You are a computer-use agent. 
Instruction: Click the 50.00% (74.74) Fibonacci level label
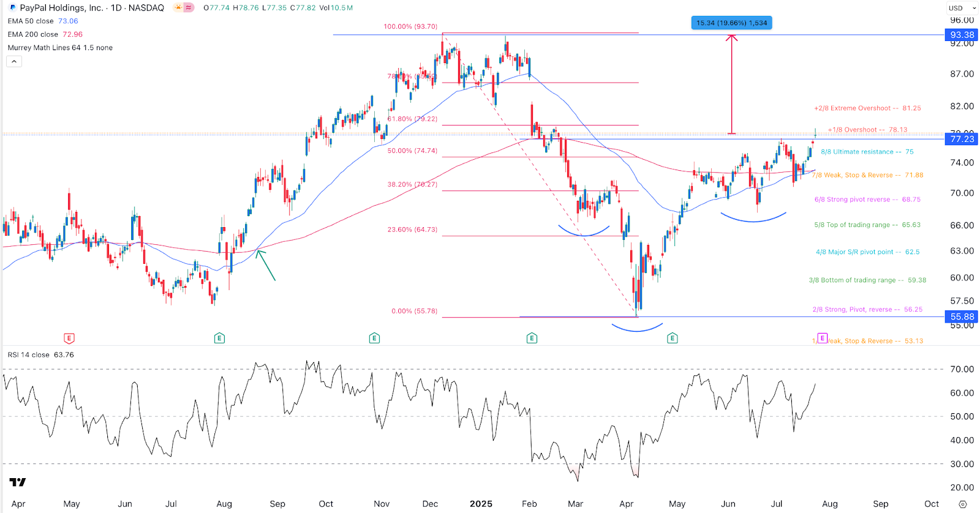coord(412,151)
